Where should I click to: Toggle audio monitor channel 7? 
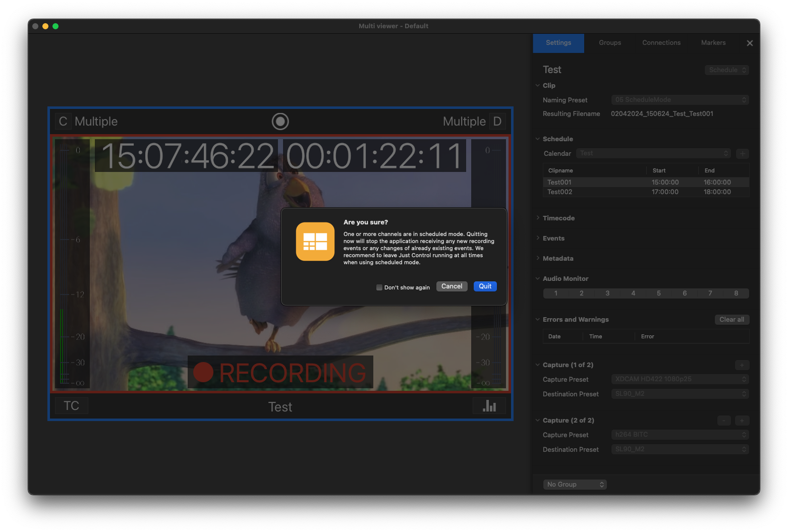[x=710, y=293]
